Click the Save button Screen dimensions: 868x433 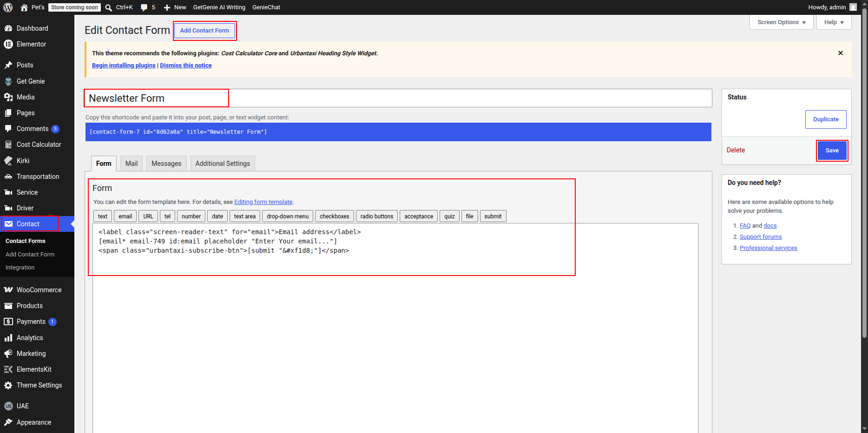click(832, 151)
